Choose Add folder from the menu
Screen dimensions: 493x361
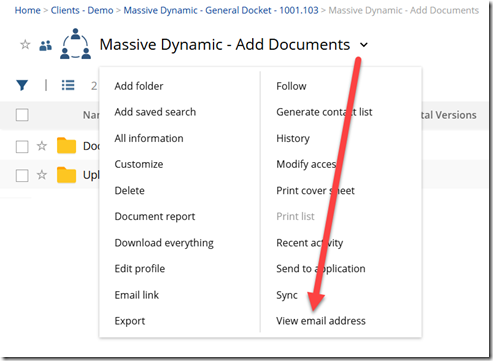point(139,86)
